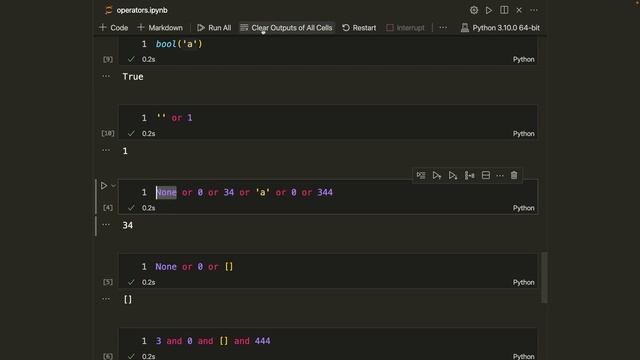Image resolution: width=640 pixels, height=360 pixels.
Task: Change language mode Python on the '' or 1 cell
Action: (523, 134)
